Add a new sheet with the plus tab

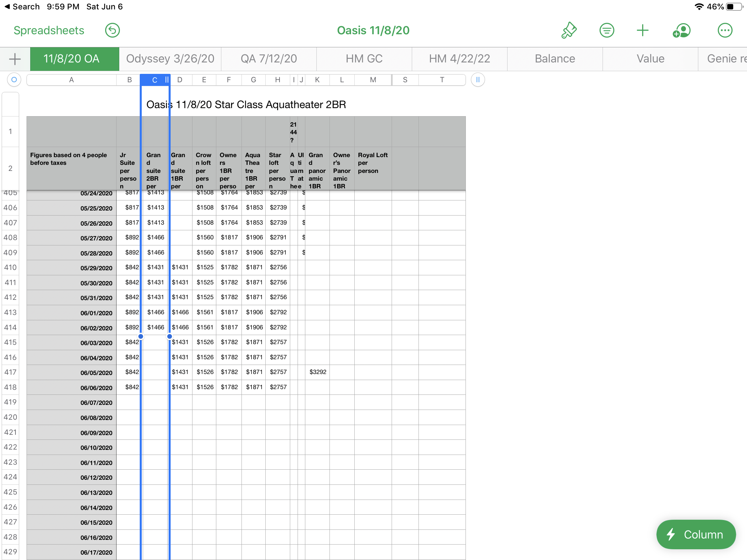point(15,59)
